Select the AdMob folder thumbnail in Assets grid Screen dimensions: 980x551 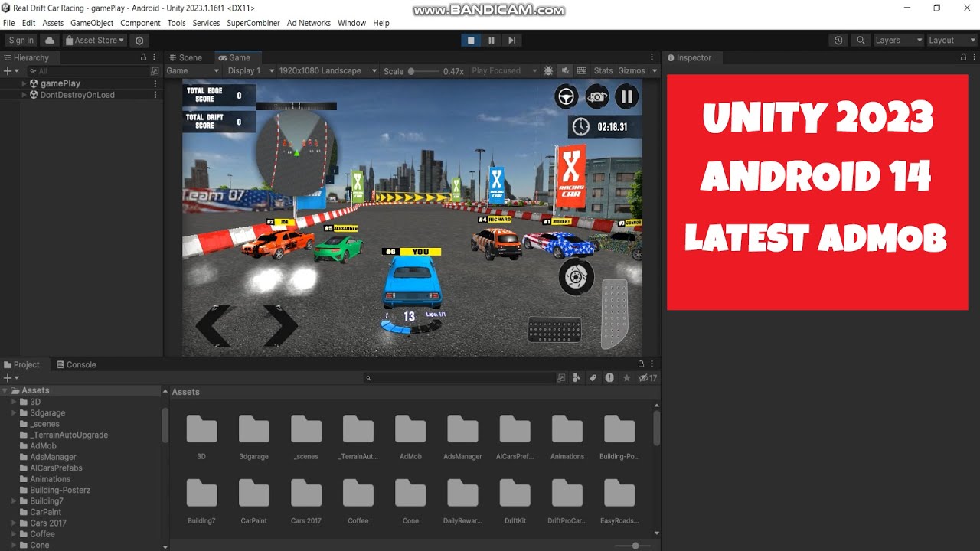pyautogui.click(x=410, y=437)
